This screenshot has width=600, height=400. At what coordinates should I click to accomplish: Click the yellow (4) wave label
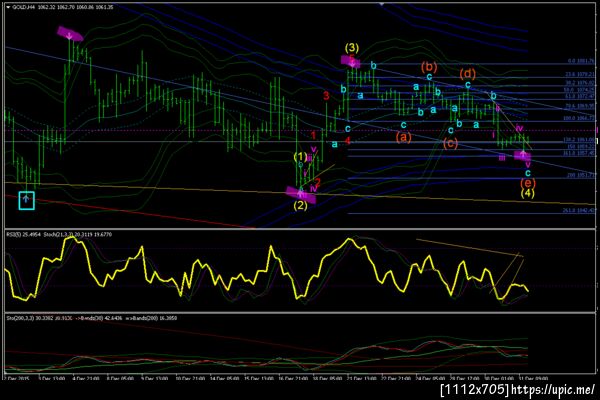click(528, 193)
